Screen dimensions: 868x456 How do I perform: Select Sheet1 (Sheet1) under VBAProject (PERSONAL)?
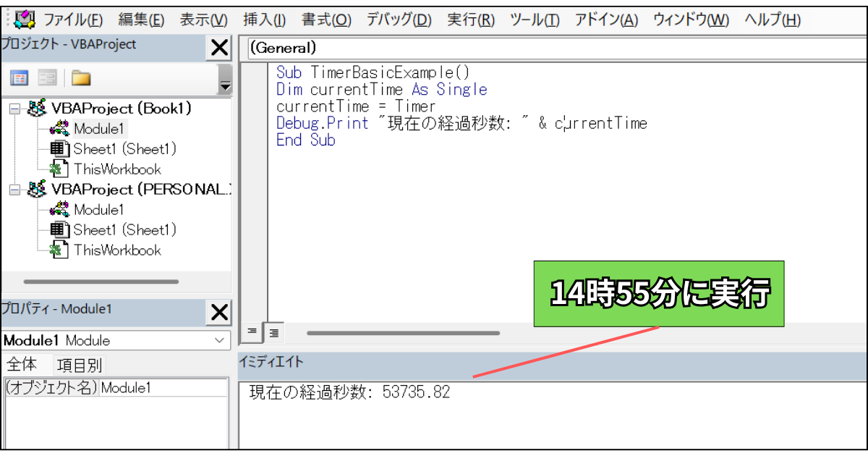pos(125,230)
